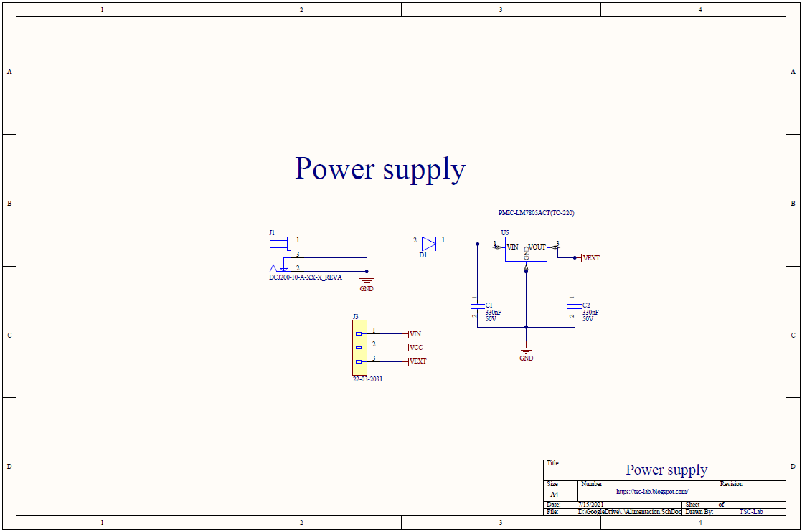Click the "D1" designator text
The height and width of the screenshot is (532, 802).
(423, 255)
